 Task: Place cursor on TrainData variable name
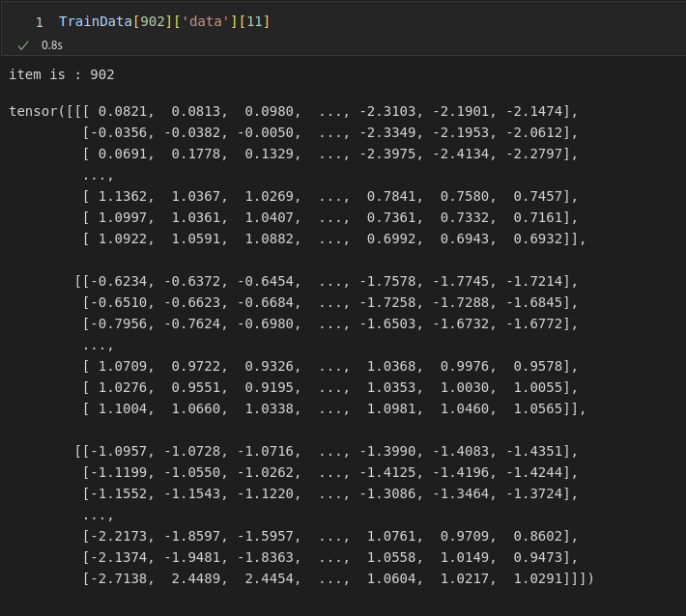coord(95,21)
